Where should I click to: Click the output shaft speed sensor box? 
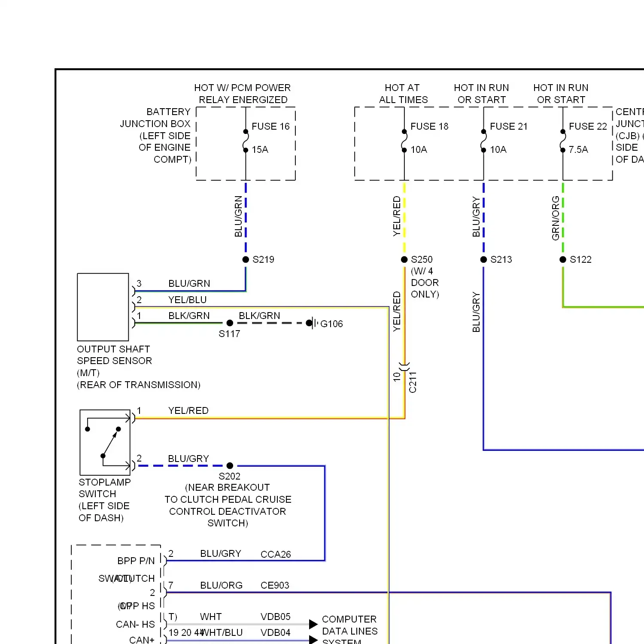click(x=103, y=307)
